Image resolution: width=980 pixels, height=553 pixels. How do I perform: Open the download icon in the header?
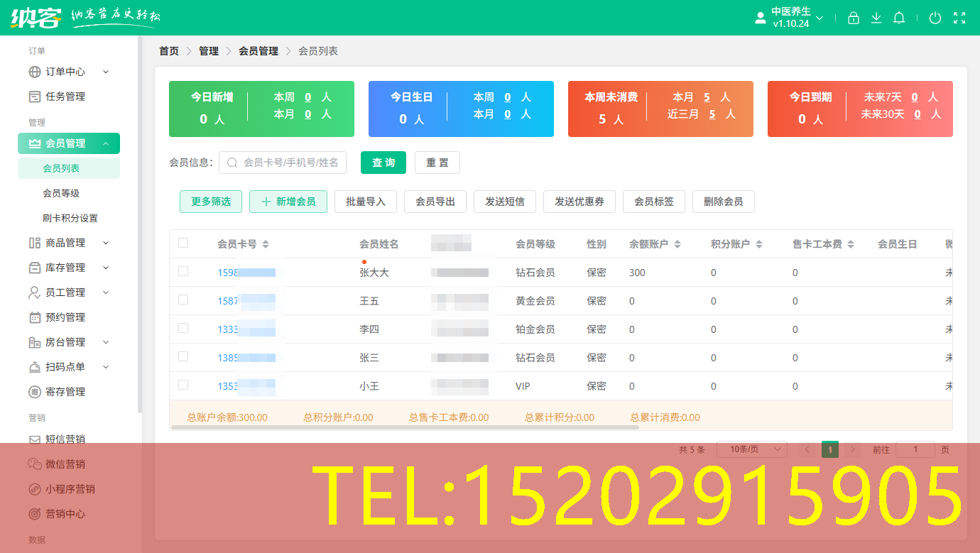(876, 18)
